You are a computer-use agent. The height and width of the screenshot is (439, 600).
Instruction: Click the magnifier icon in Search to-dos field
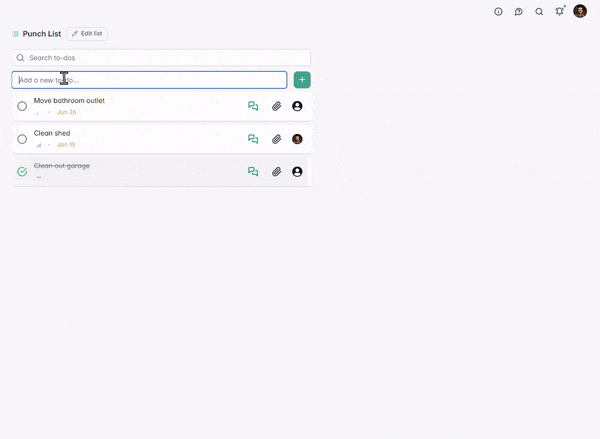pyautogui.click(x=20, y=58)
